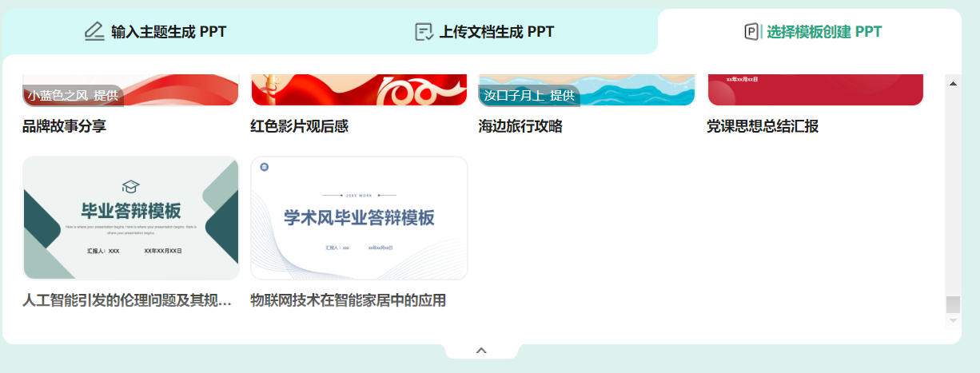
Task: Open the 品牌故事分享 template thumbnail
Action: 131,89
